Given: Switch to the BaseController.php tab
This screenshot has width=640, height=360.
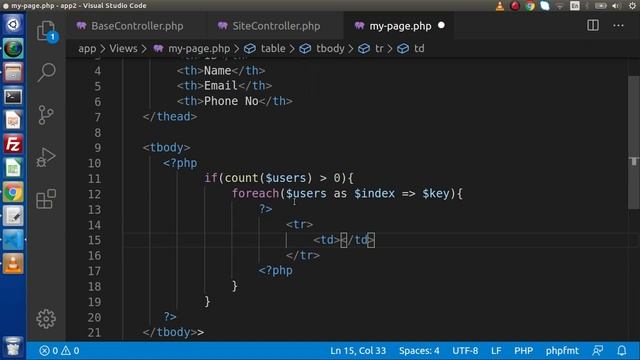Looking at the screenshot, I should (137, 26).
